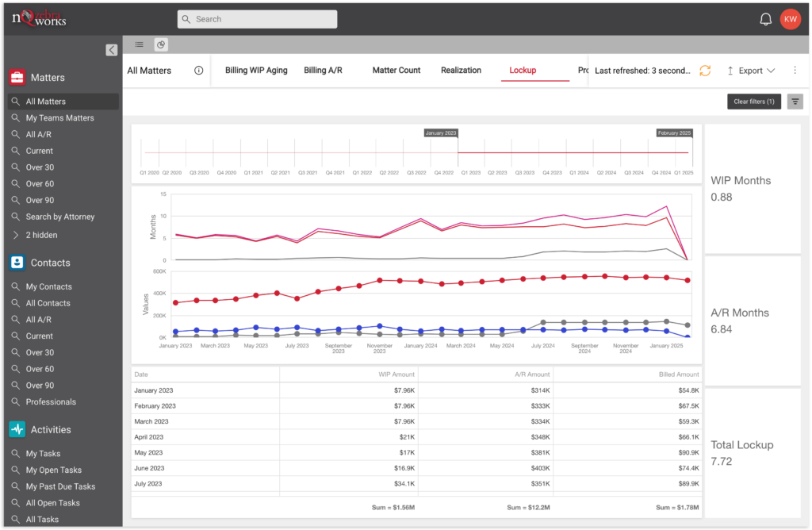Screen dimensions: 812x530
Task: Click the Search input field
Action: coord(257,19)
